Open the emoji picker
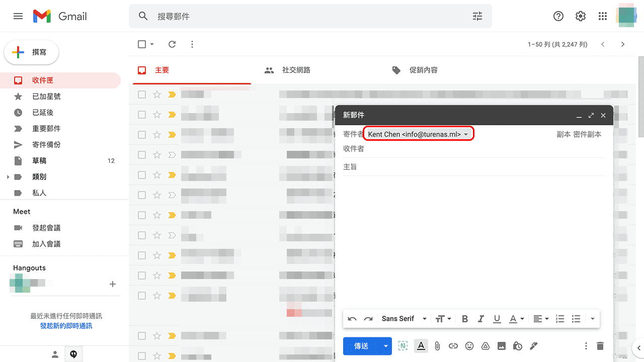This screenshot has width=644, height=362. coord(469,346)
